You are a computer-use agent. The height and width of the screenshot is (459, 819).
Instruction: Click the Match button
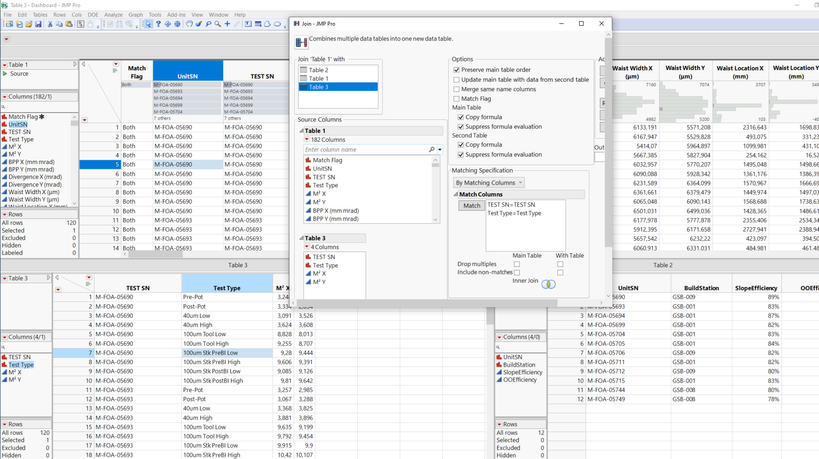point(471,206)
